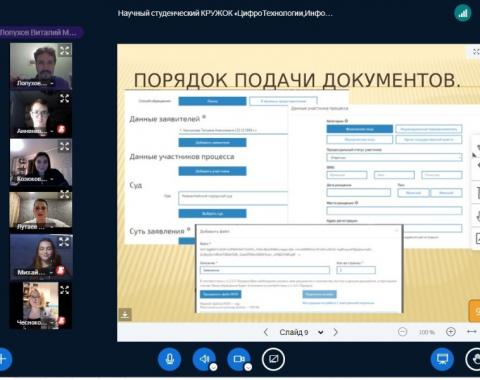This screenshot has width=480, height=380.
Task: Expand Лопухов webcam to fullscreen
Action: pos(65,51)
